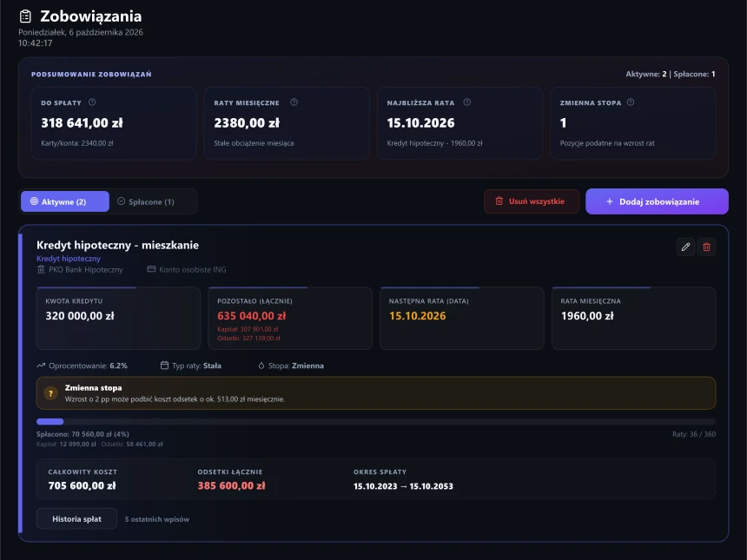Open the Kredyt hipoteczny category link

(69, 259)
